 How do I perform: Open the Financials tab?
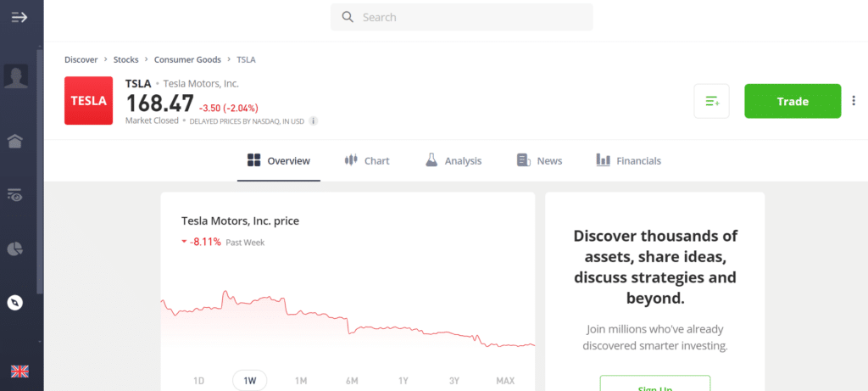point(628,160)
